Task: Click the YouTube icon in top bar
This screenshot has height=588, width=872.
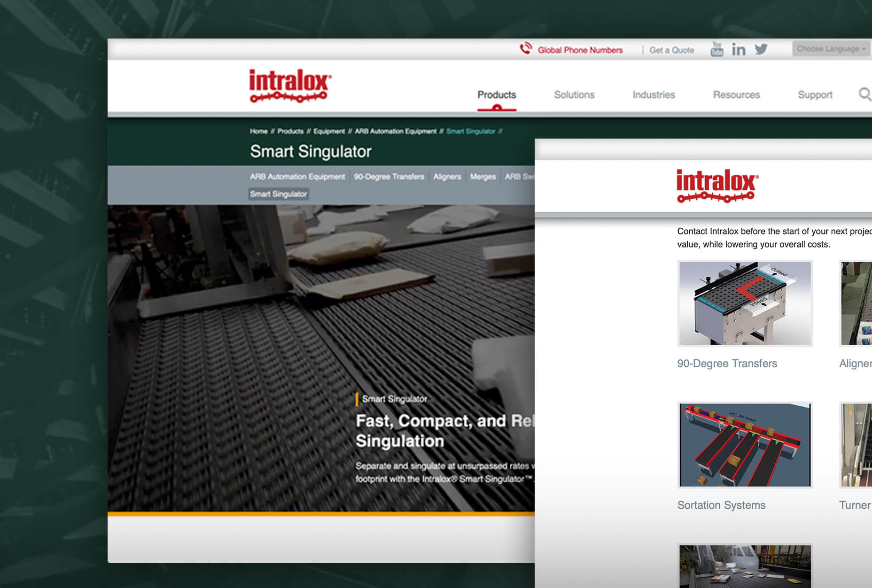Action: tap(716, 49)
